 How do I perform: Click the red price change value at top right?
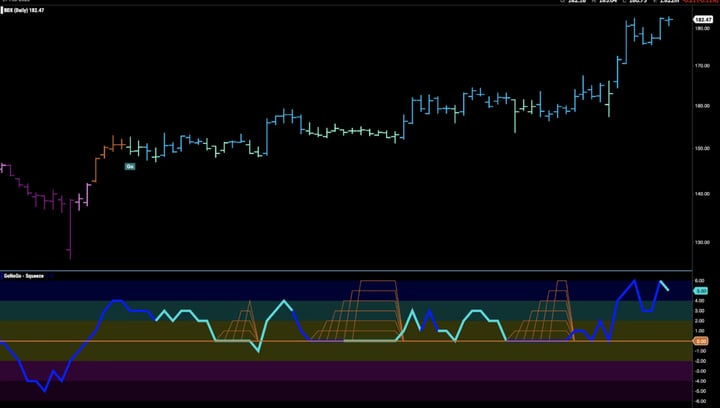click(x=701, y=1)
